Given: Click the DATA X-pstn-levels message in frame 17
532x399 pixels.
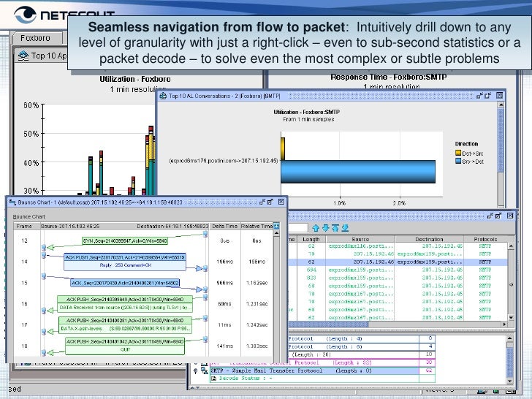Looking at the screenshot, I should pyautogui.click(x=125, y=329).
